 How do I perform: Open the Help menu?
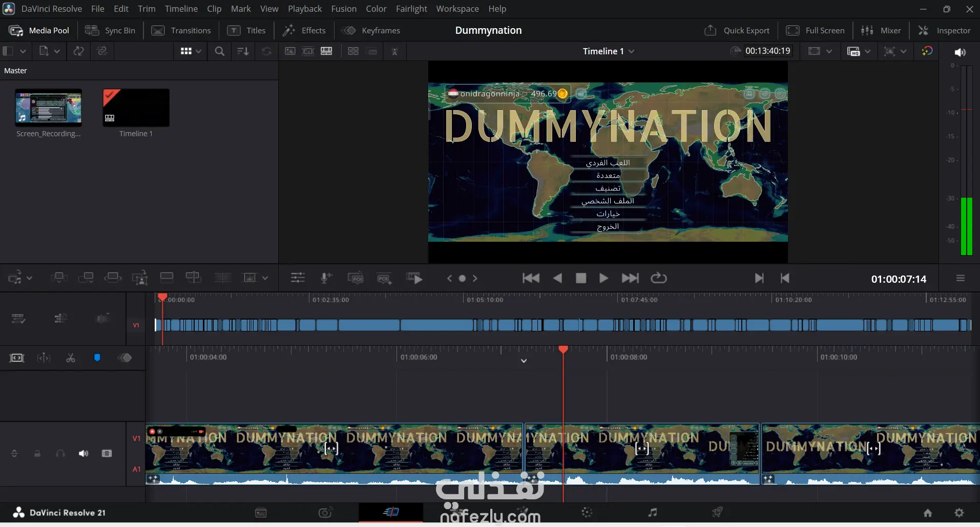[x=497, y=9]
